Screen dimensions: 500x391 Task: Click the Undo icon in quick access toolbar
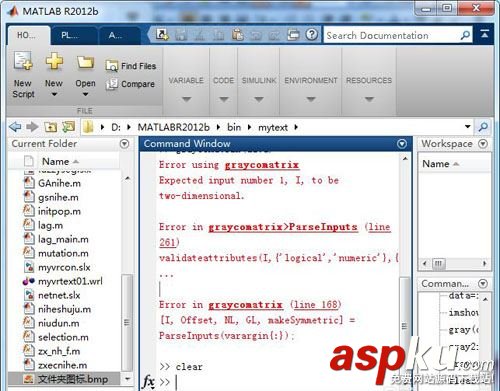[256, 35]
